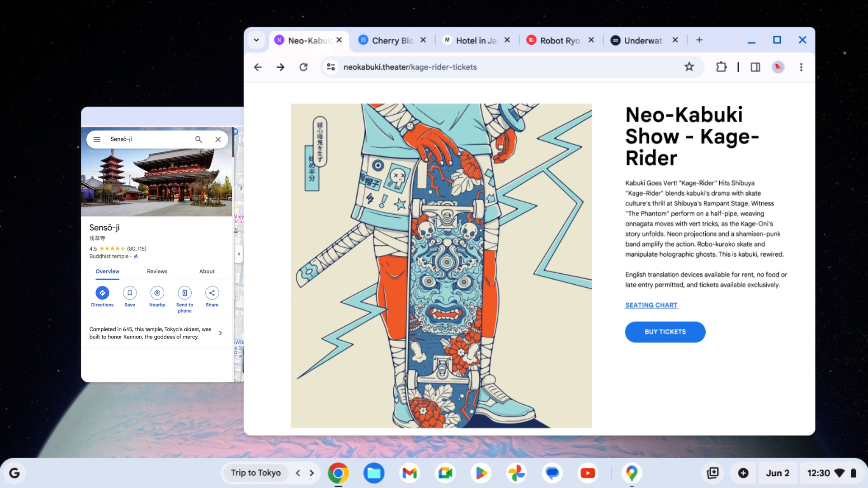Screen dimensions: 868x488
Task: Open YouTube from the shelf
Action: pos(588,473)
